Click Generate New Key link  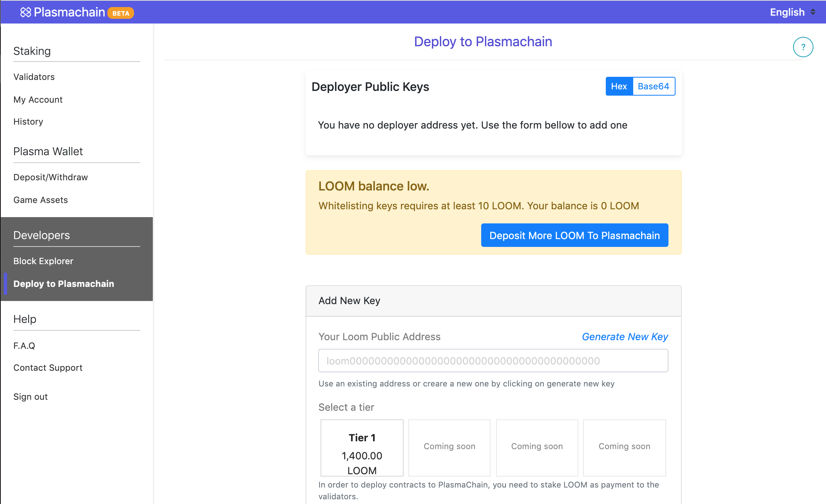625,337
